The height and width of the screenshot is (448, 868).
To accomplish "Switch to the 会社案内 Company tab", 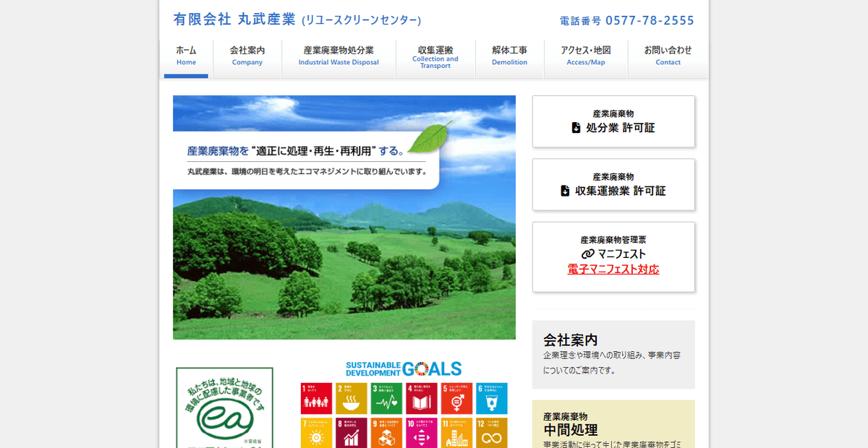I will [247, 56].
